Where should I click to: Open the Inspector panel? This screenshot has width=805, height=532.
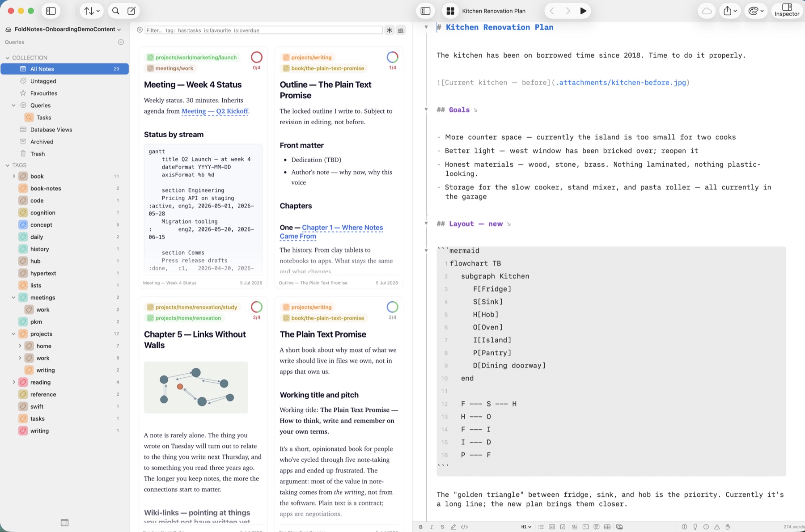click(x=787, y=10)
